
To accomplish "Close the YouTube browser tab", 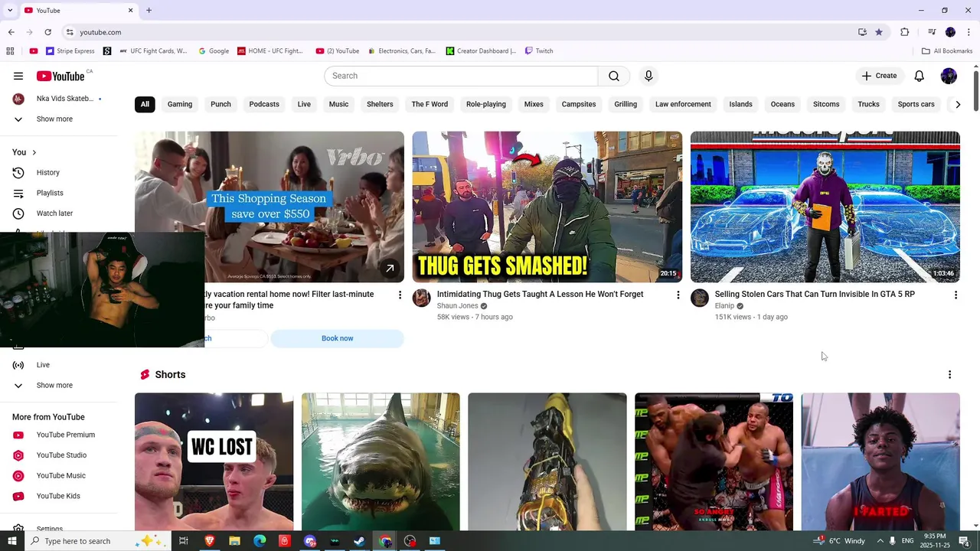I will 130,11.
